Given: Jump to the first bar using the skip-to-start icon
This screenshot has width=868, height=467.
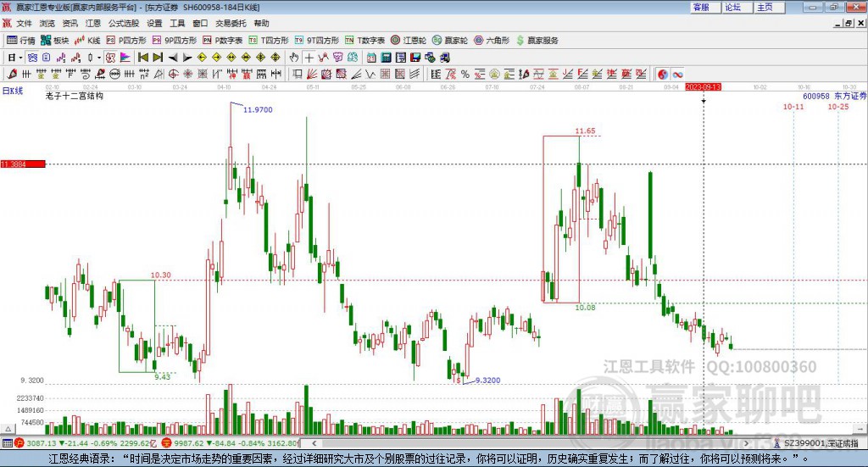Looking at the screenshot, I should 142,58.
